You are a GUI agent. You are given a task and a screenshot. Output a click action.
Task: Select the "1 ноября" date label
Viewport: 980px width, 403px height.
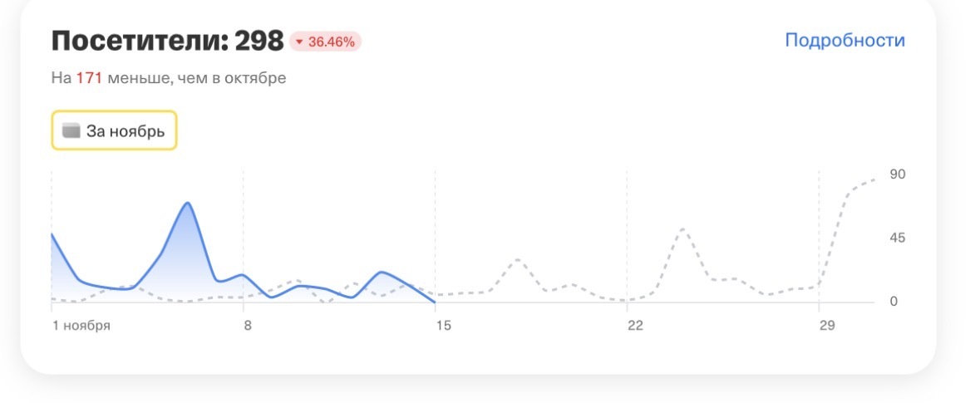tap(81, 326)
